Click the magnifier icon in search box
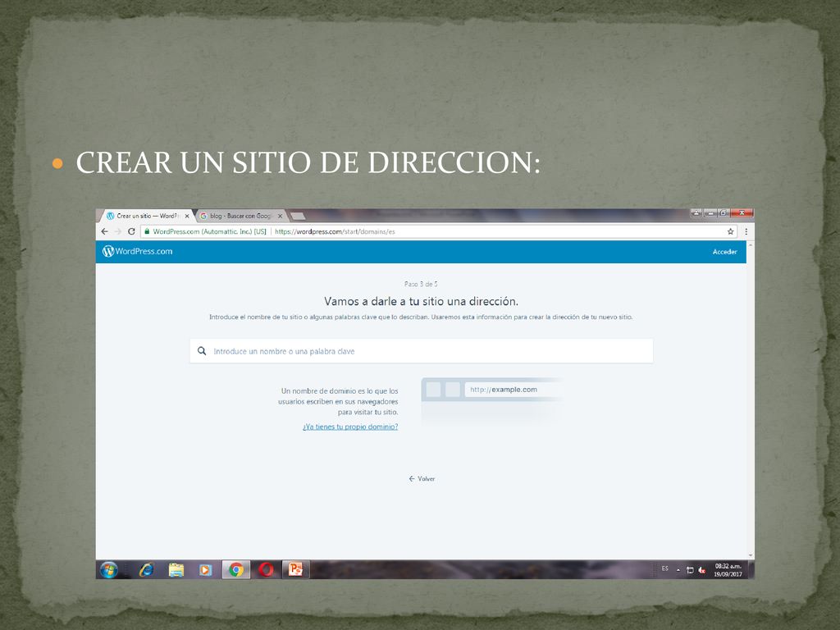 tap(202, 351)
